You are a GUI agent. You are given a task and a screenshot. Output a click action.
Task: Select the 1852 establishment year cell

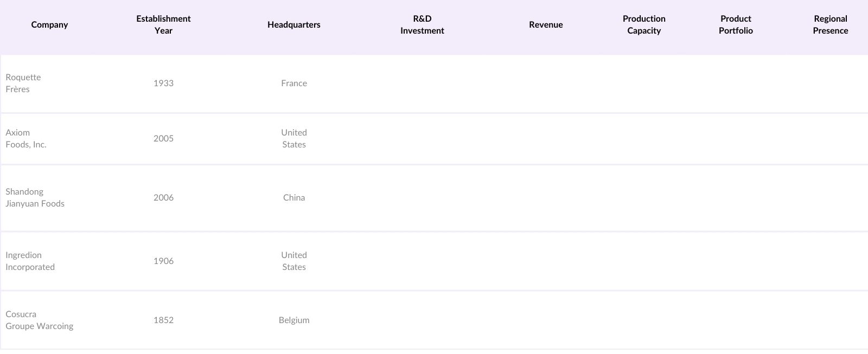[163, 320]
